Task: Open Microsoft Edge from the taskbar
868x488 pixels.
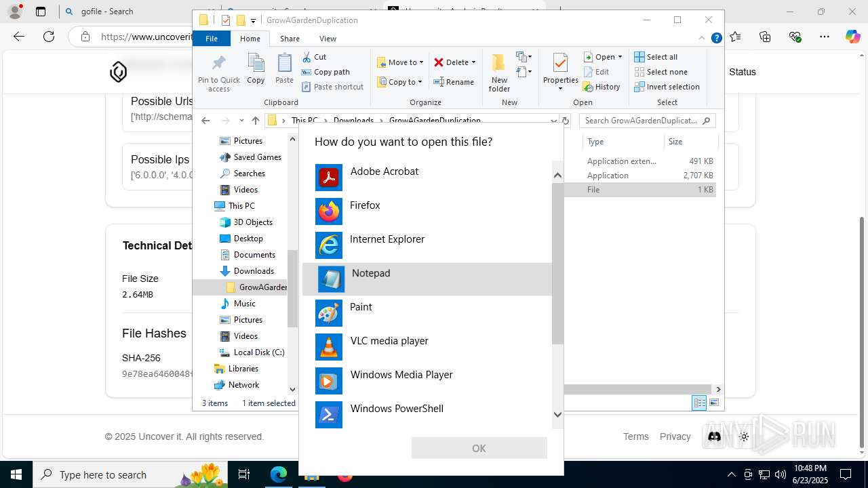Action: (x=279, y=474)
